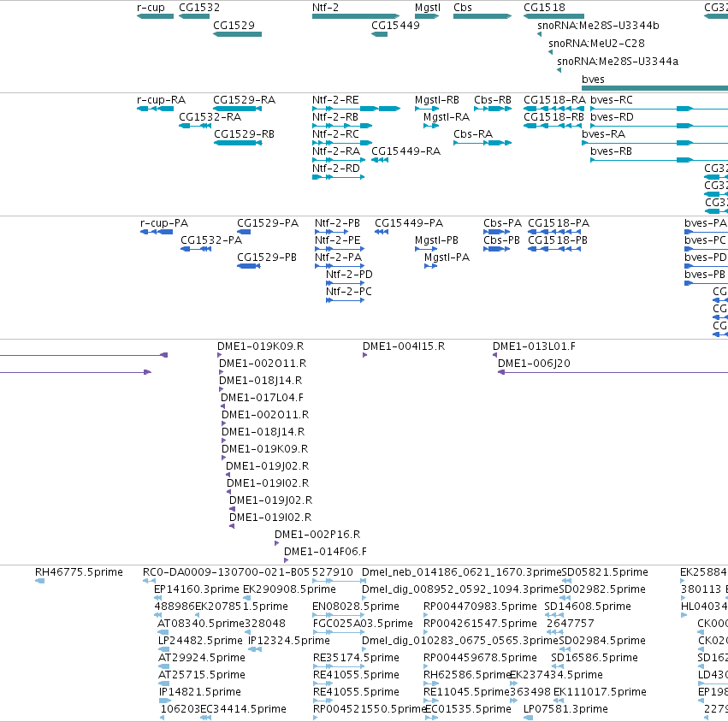728x722 pixels.
Task: Click the RH62586.5prime EST
Action: [x=431, y=684]
